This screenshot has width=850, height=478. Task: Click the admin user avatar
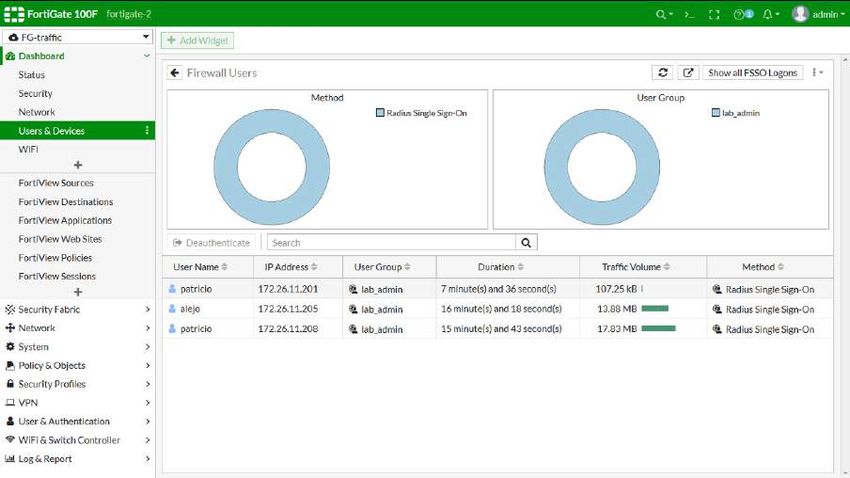[800, 14]
